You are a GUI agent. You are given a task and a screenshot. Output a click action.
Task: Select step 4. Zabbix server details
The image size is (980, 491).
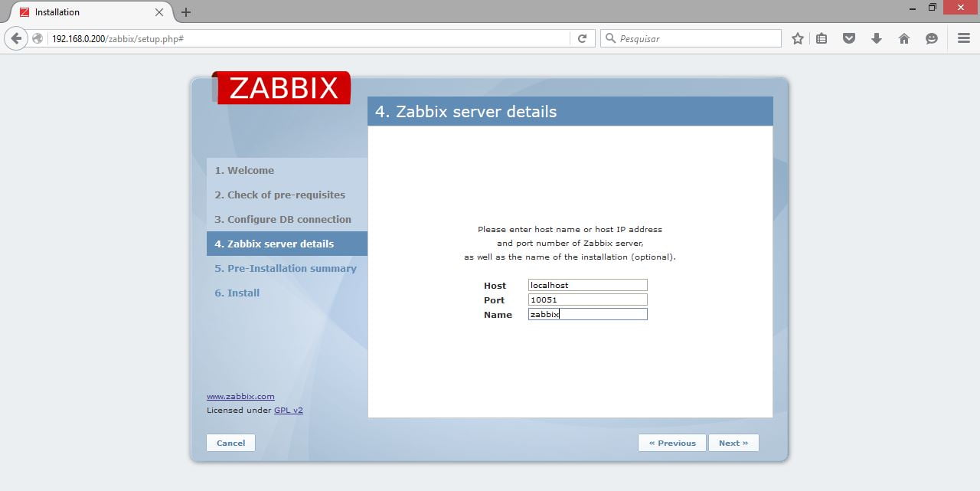[x=287, y=244]
